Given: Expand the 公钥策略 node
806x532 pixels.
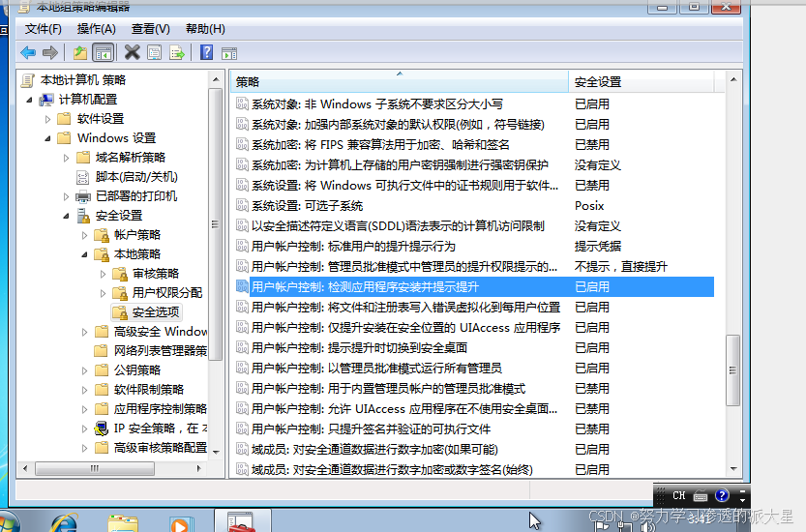Looking at the screenshot, I should click(x=85, y=370).
